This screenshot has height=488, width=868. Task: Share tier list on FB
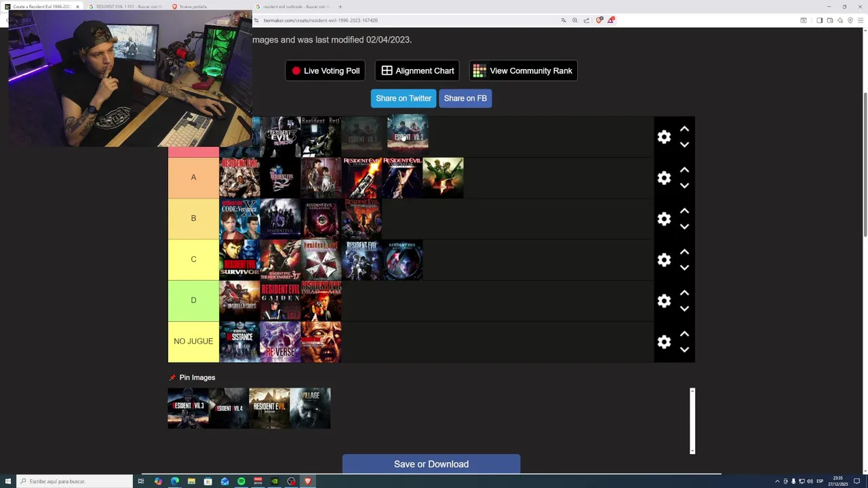pos(465,98)
